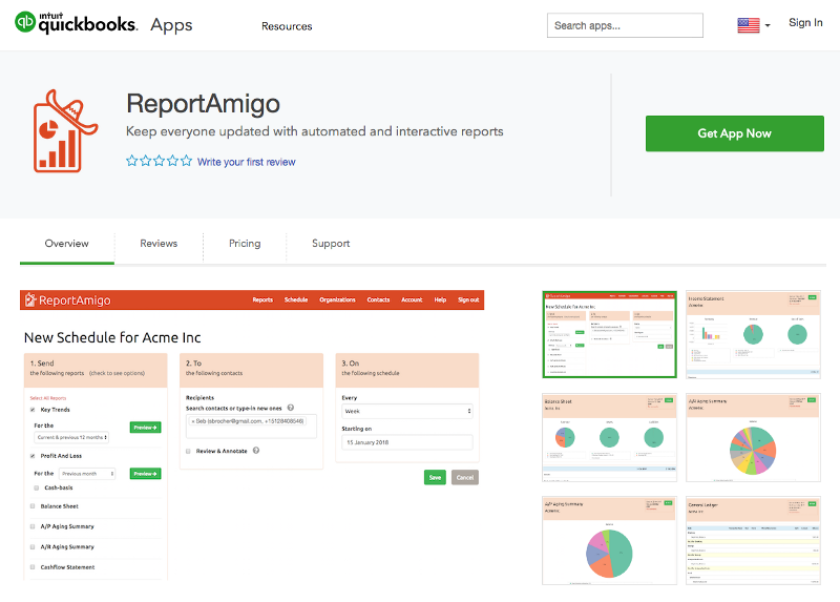Select the Income Statement screenshot thumbnail
Screen dimensions: 840x602
[x=753, y=335]
